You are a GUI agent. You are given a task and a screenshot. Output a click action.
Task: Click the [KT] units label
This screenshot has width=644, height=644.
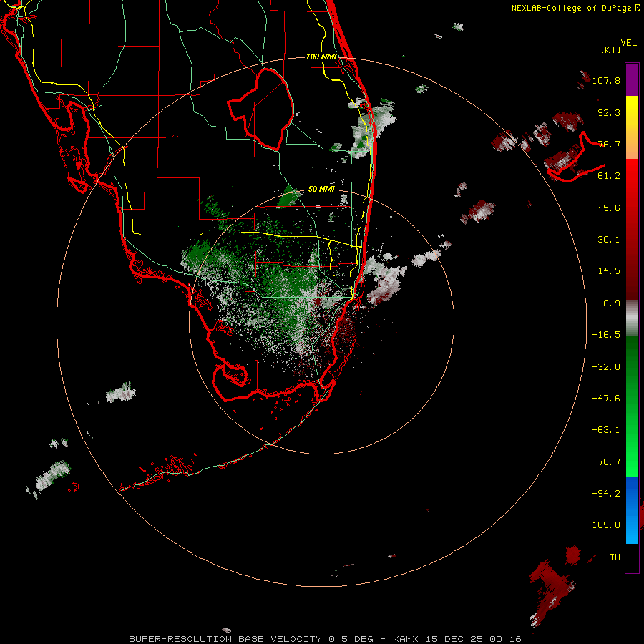[610, 49]
